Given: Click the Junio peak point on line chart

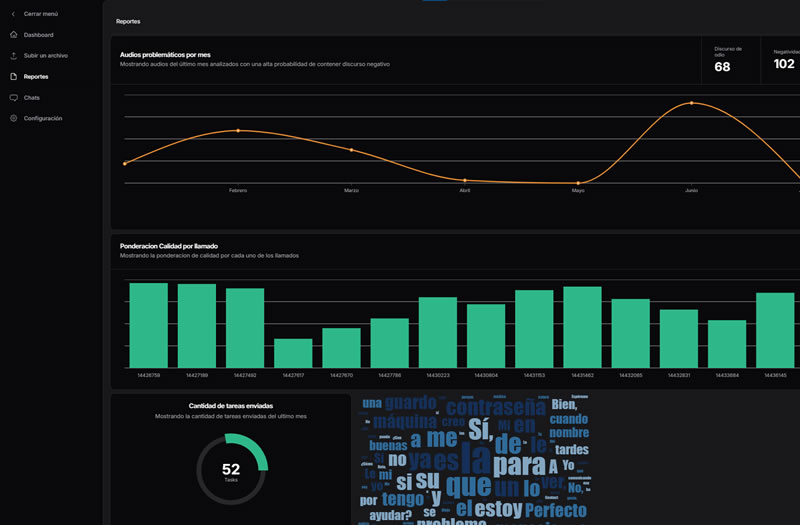Looking at the screenshot, I should tap(691, 102).
